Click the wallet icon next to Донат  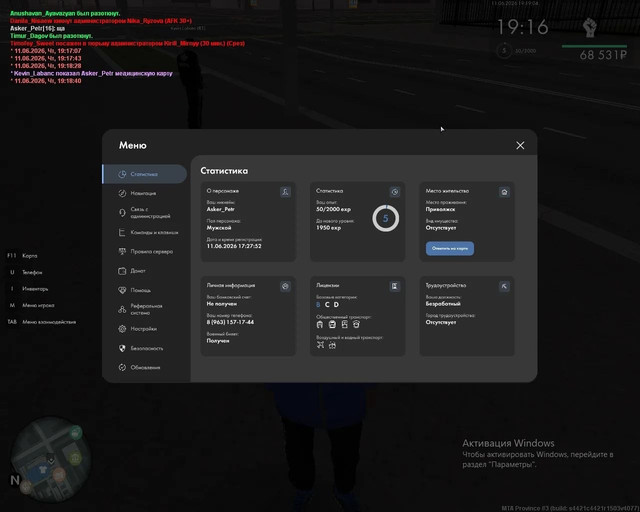(122, 271)
